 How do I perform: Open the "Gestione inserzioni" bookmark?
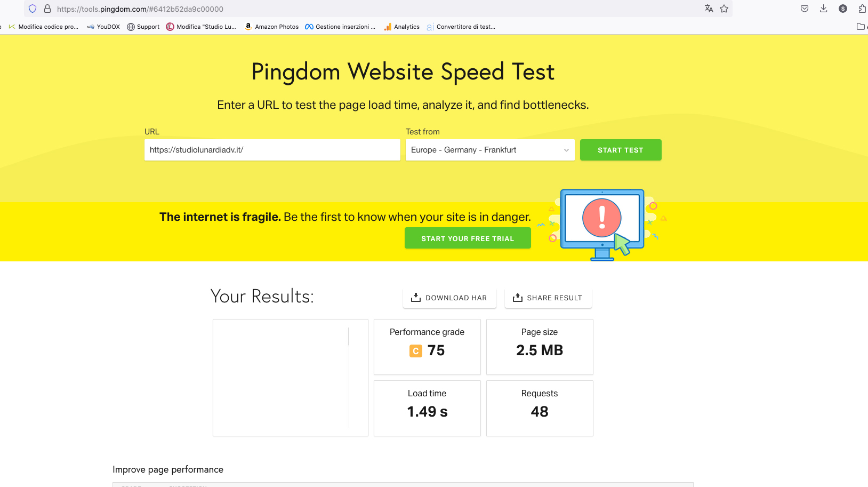(340, 27)
